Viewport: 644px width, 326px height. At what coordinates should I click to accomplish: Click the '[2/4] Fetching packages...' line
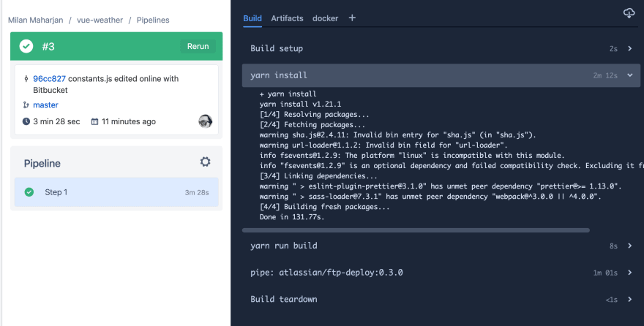click(x=312, y=125)
